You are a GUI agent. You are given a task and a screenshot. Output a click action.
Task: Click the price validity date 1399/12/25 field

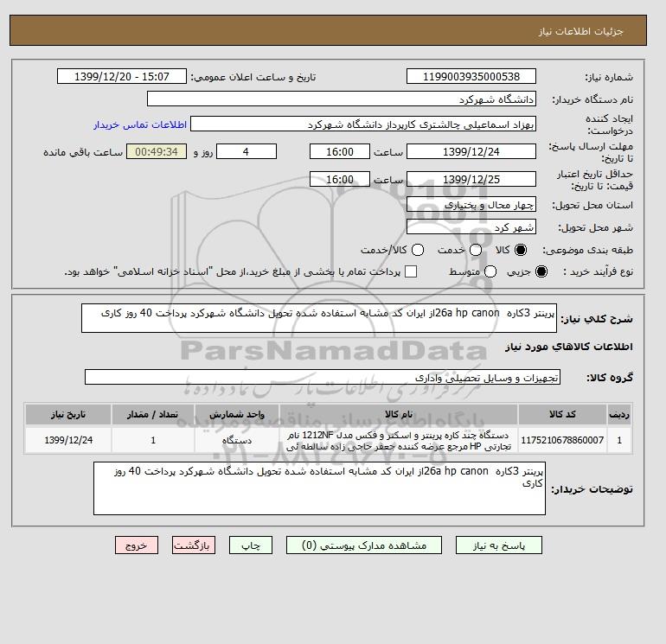[471, 179]
